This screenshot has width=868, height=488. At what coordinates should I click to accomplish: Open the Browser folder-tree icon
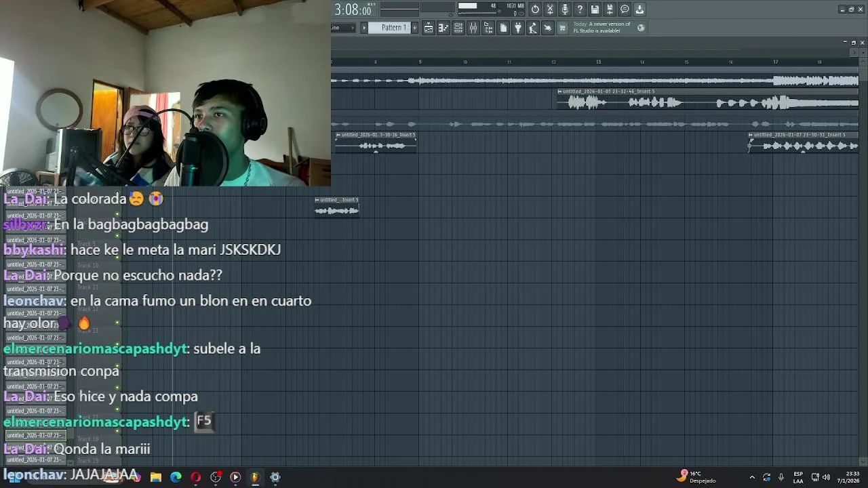pos(488,28)
